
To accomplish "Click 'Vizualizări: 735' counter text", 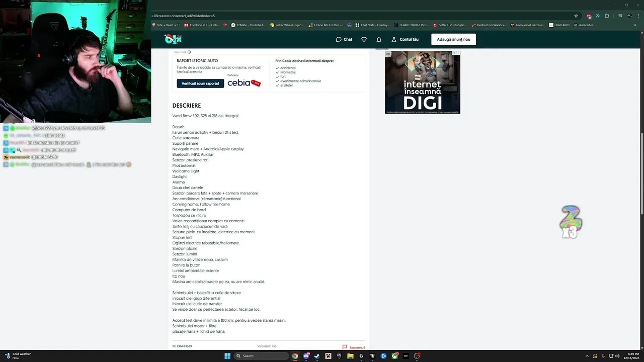I will point(267,346).
